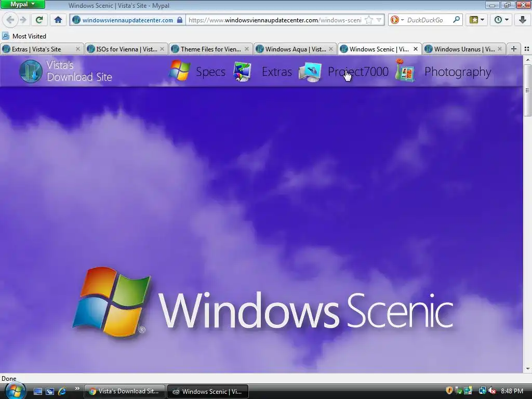The height and width of the screenshot is (399, 532).
Task: Click the computer icon beside Project7000
Action: 310,72
